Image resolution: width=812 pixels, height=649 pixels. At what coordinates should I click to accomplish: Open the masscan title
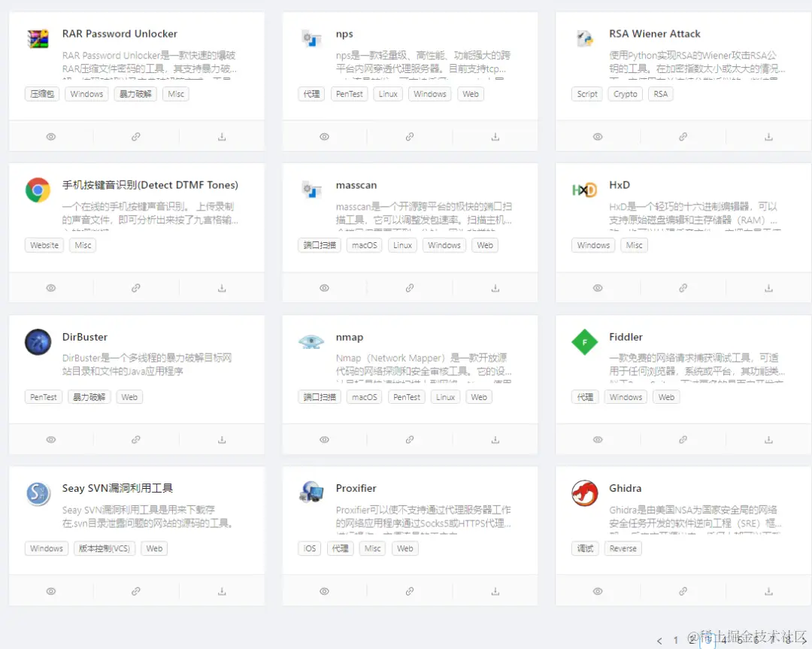tap(356, 185)
